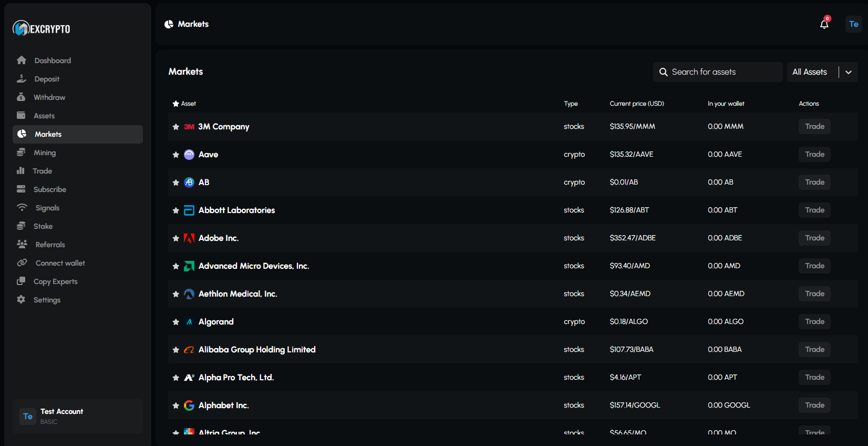Click Trade button for 3M Company
Viewport: 868px width, 446px height.
(814, 126)
